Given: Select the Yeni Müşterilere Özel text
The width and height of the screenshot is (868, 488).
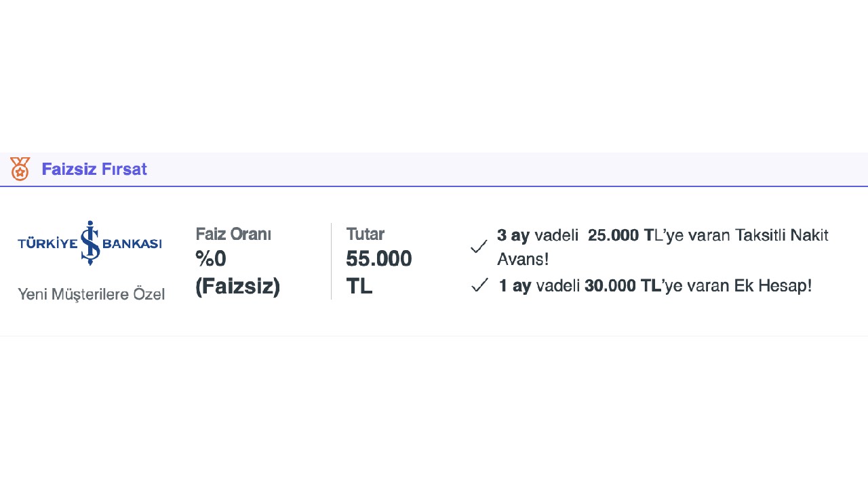Looking at the screenshot, I should tap(91, 294).
